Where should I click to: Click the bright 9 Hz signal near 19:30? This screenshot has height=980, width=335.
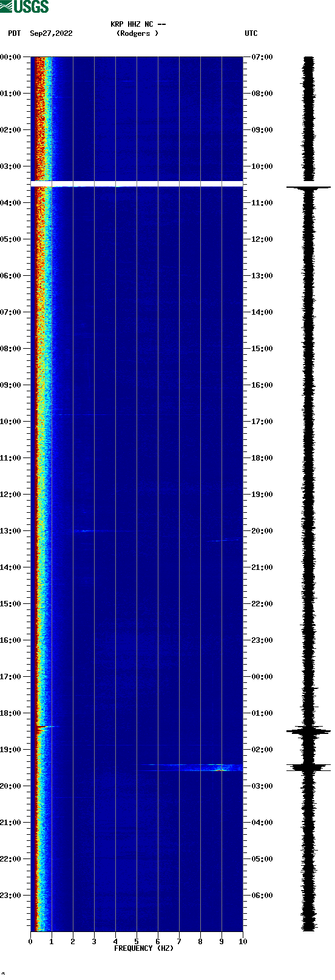click(222, 769)
